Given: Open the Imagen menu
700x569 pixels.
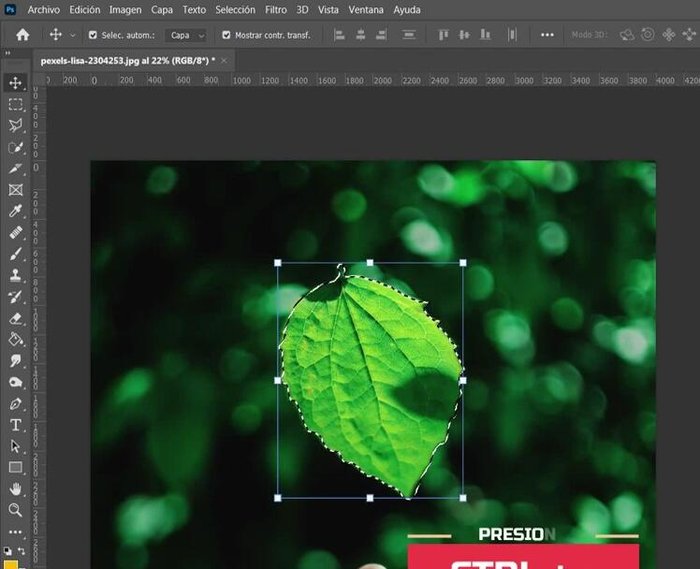Looking at the screenshot, I should [x=125, y=10].
